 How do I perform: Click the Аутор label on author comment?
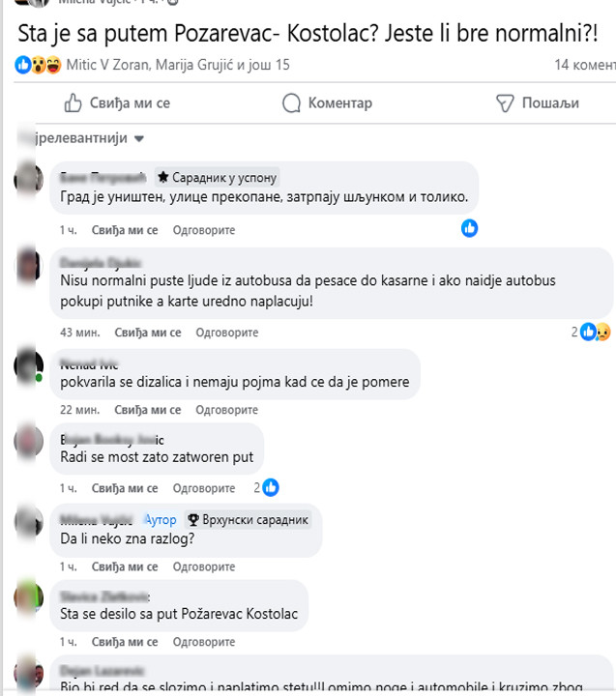point(160,519)
